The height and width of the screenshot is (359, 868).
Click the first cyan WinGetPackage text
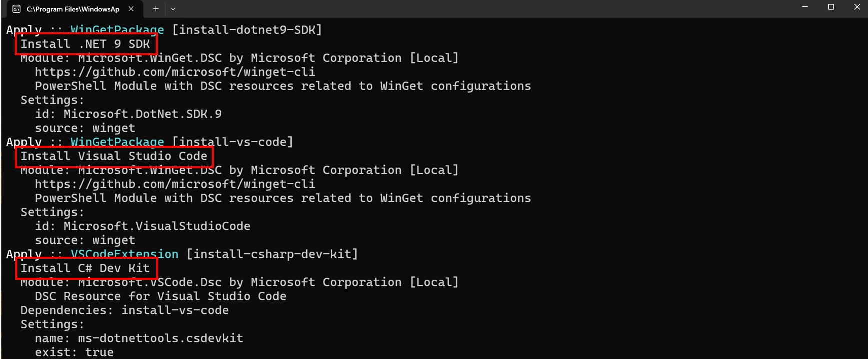(x=117, y=30)
